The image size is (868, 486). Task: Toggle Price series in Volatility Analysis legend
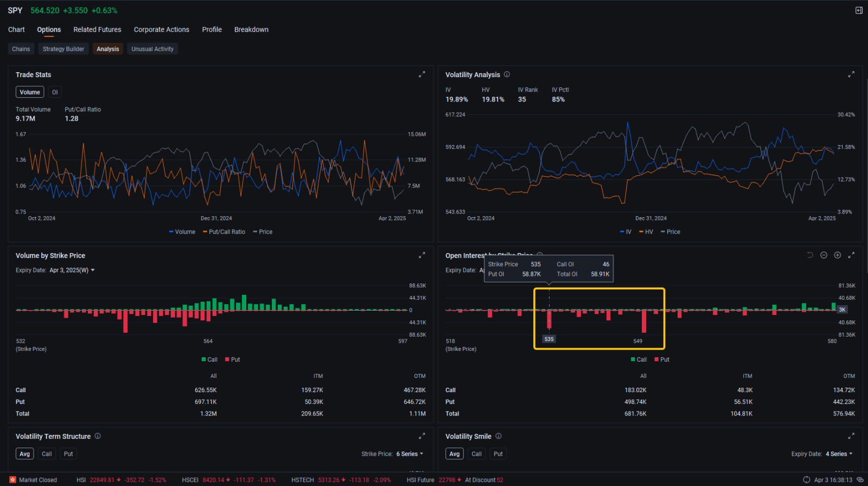[x=671, y=232]
